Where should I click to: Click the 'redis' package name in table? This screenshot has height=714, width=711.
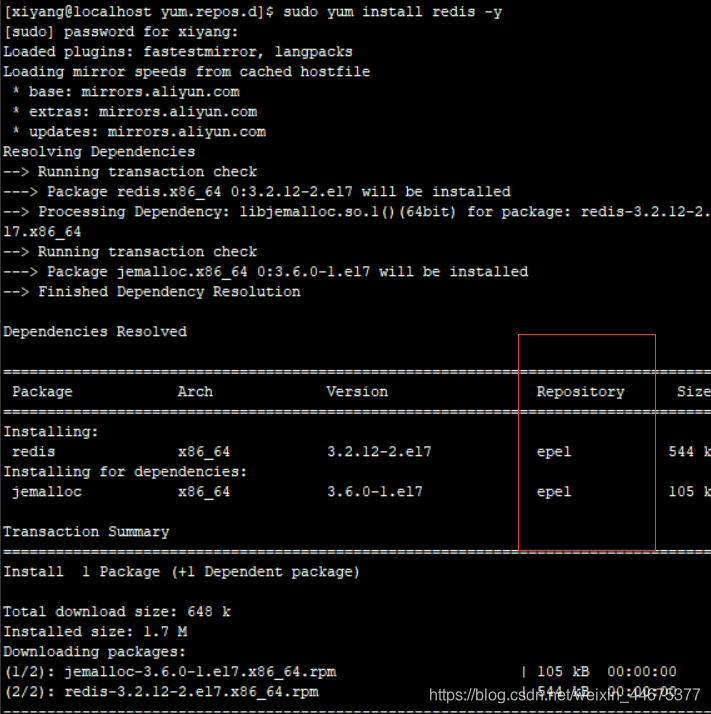pos(34,453)
